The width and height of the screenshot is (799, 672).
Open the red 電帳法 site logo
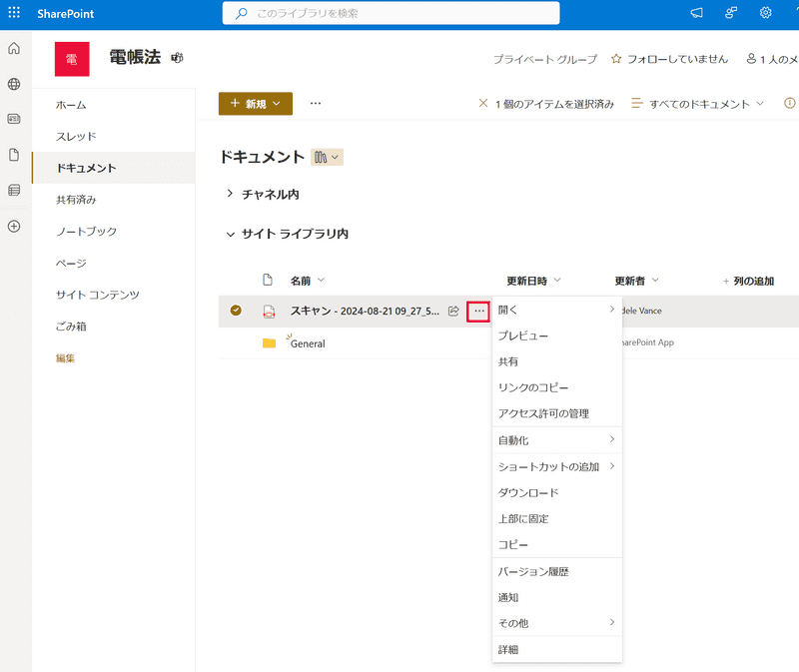(x=72, y=59)
